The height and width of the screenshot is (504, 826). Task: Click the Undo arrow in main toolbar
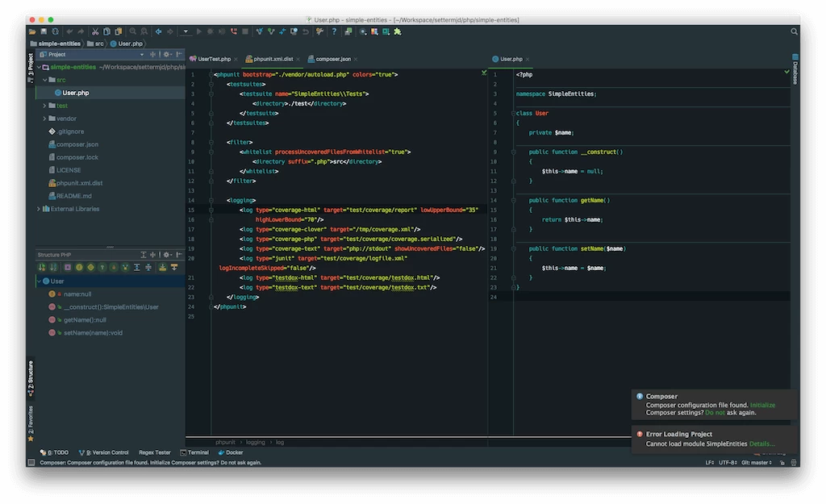[69, 31]
